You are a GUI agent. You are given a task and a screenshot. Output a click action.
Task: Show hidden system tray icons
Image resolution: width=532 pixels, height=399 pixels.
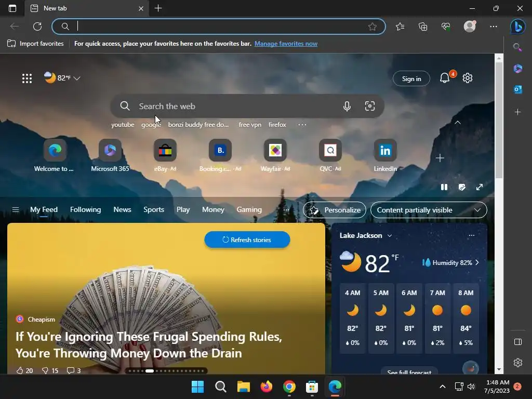tap(443, 387)
